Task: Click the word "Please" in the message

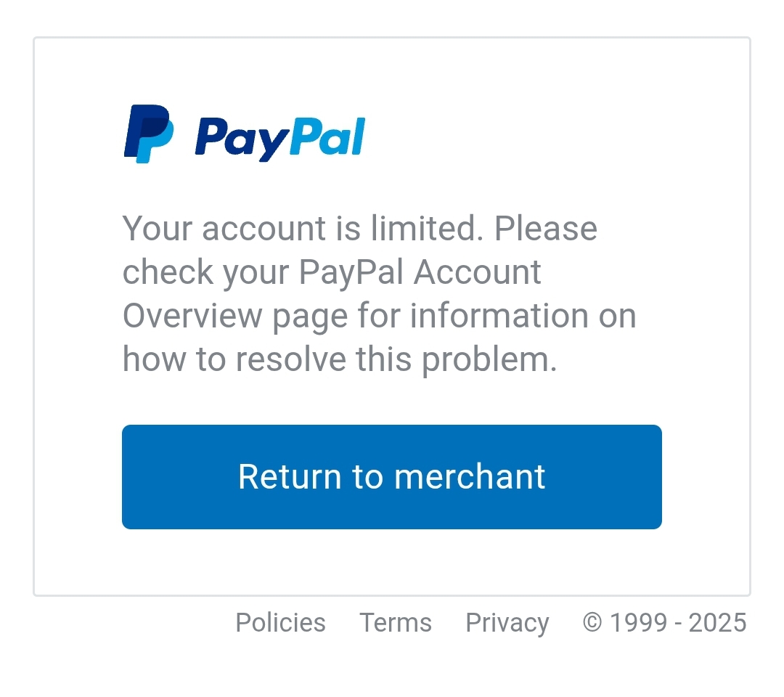Action: [546, 229]
